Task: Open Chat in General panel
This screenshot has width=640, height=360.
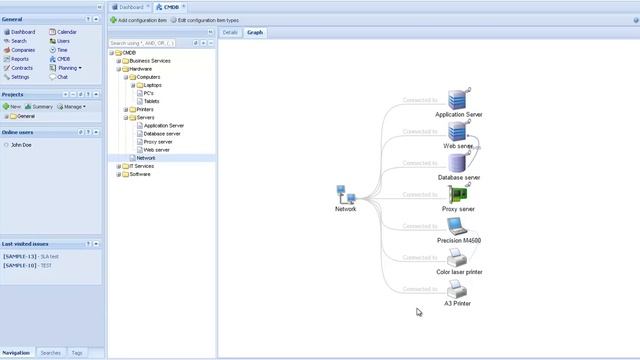Action: (59, 77)
